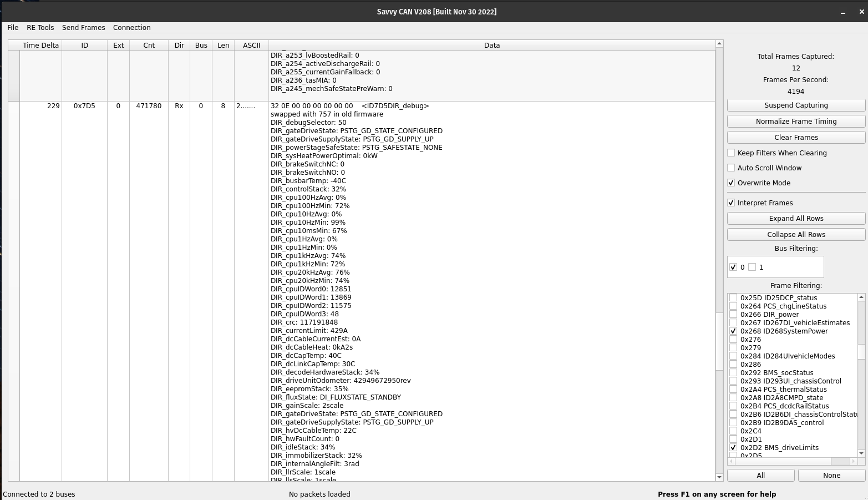Click the Frame Filtering list scroll-down arrow
The height and width of the screenshot is (500, 868).
861,453
